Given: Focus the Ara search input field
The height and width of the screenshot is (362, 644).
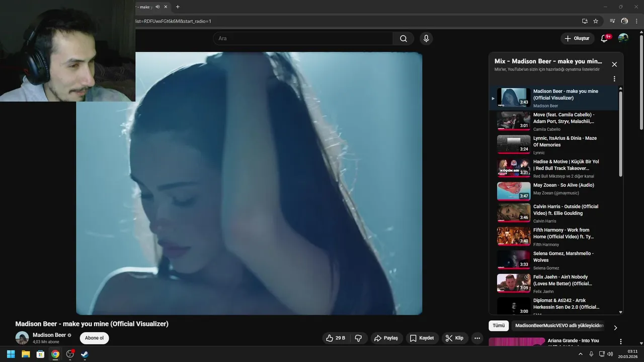Looking at the screenshot, I should 303,39.
